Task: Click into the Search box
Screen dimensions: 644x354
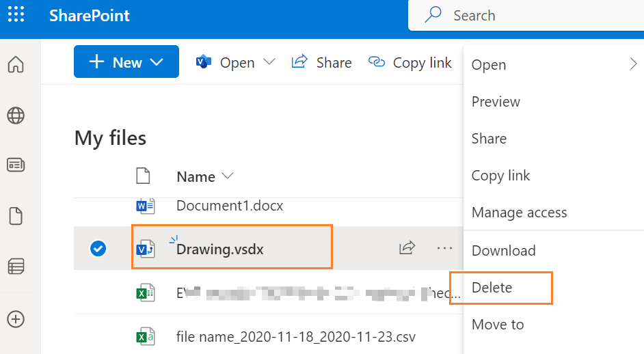Action: pyautogui.click(x=526, y=16)
